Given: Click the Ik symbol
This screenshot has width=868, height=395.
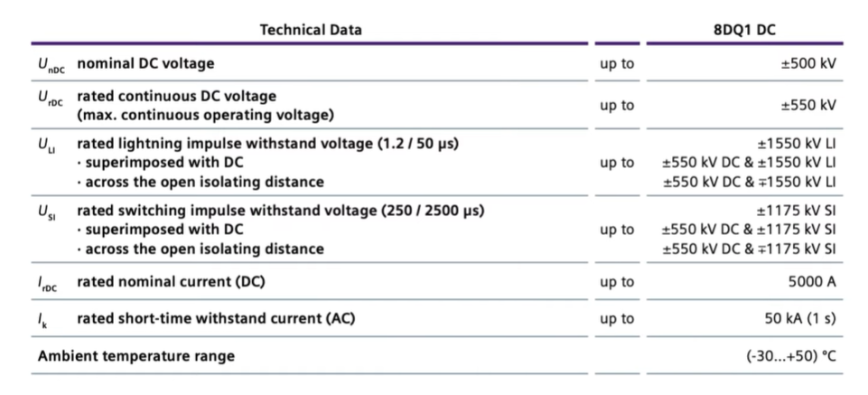Looking at the screenshot, I should pyautogui.click(x=43, y=319).
